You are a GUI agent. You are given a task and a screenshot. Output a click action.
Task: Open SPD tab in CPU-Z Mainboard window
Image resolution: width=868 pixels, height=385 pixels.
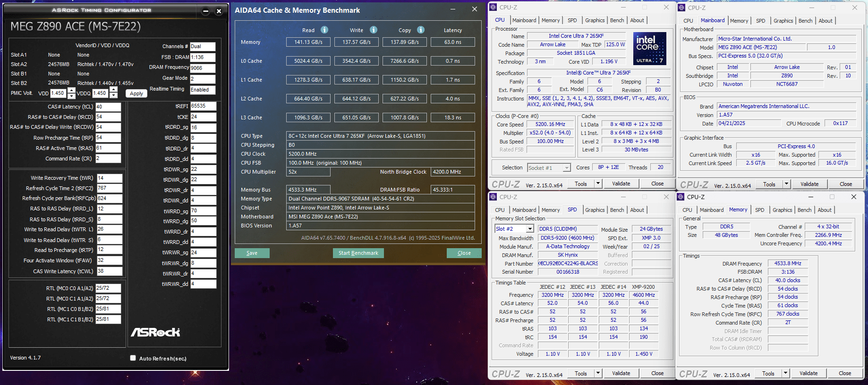760,21
